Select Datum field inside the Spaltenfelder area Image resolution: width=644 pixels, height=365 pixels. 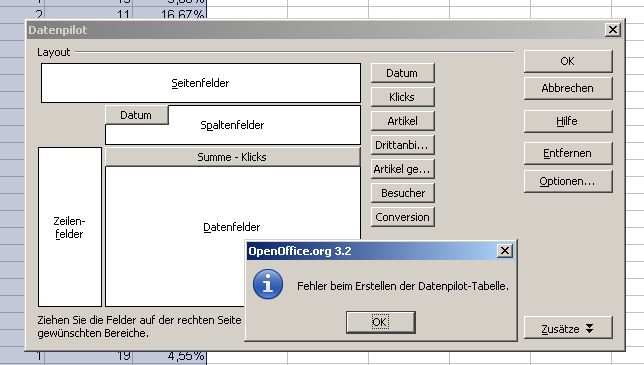pos(136,115)
